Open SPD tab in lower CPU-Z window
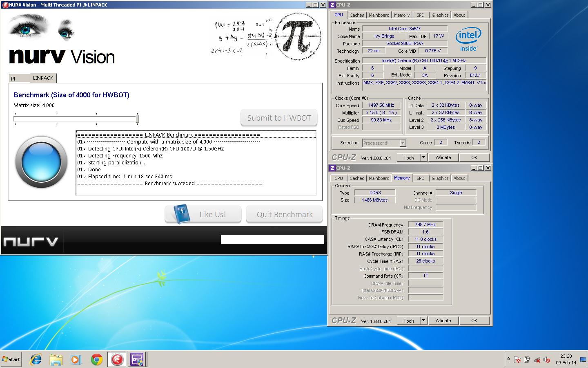The image size is (588, 368). point(421,178)
